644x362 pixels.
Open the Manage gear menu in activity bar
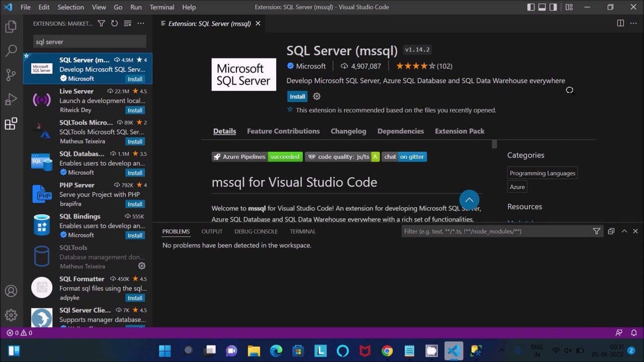tap(11, 315)
